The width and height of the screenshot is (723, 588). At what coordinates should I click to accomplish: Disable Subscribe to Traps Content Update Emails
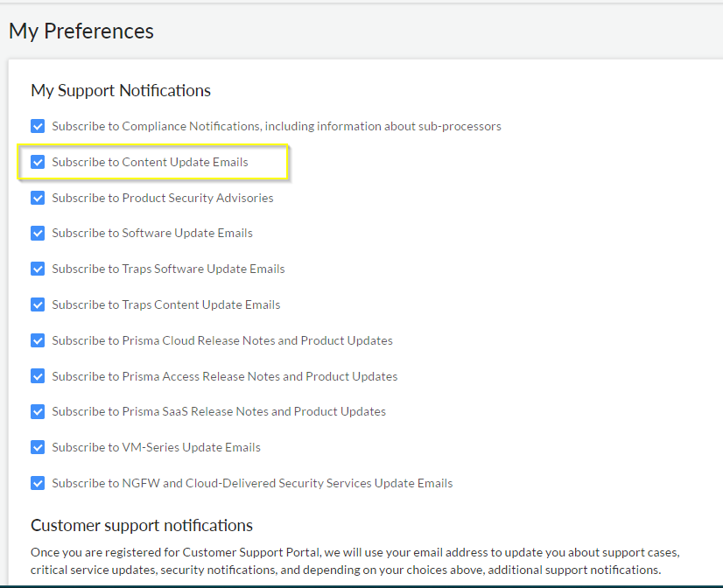[x=38, y=304]
